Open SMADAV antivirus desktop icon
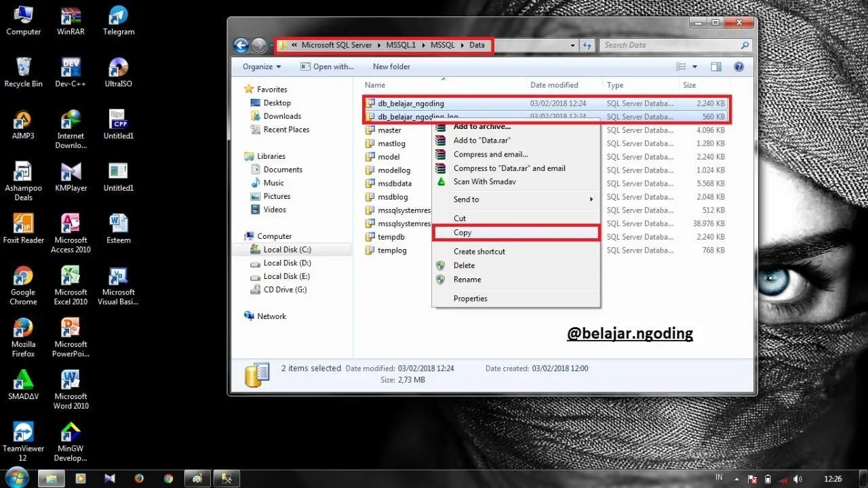This screenshot has height=488, width=868. [x=23, y=385]
